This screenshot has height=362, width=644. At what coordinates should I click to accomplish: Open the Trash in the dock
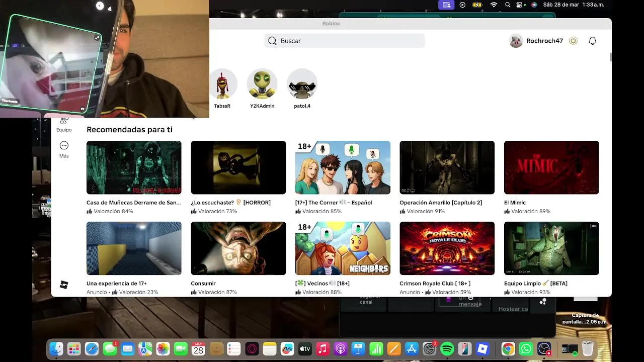click(x=587, y=349)
